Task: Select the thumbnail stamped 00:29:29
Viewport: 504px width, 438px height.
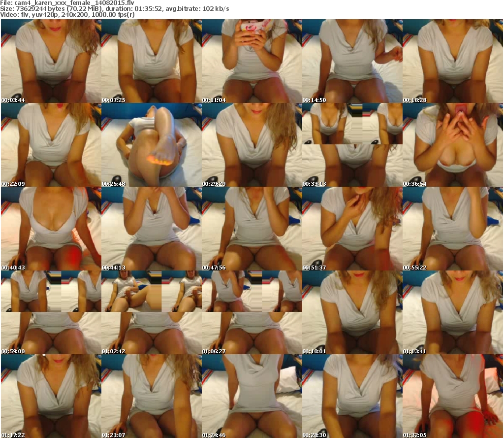Action: (252, 145)
